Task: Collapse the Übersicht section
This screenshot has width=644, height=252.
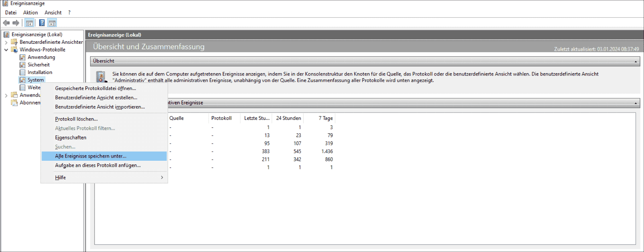Action: click(x=636, y=61)
